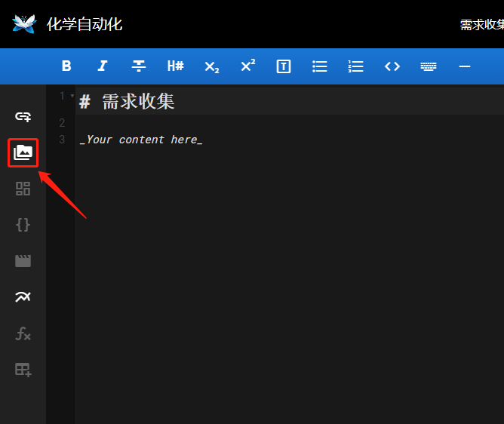Click the math expression fx icon

pyautogui.click(x=23, y=333)
